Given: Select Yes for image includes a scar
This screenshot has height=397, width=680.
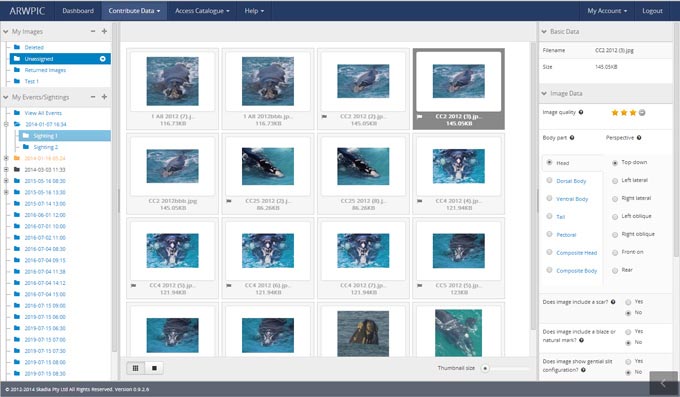Looking at the screenshot, I should 628,302.
